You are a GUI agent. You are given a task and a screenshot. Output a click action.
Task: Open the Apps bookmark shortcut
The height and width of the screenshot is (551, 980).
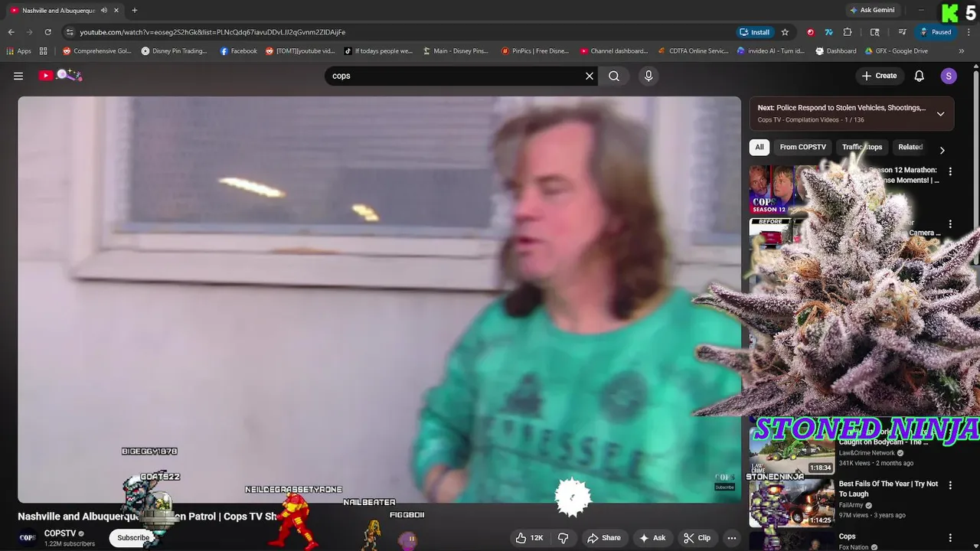tap(18, 51)
